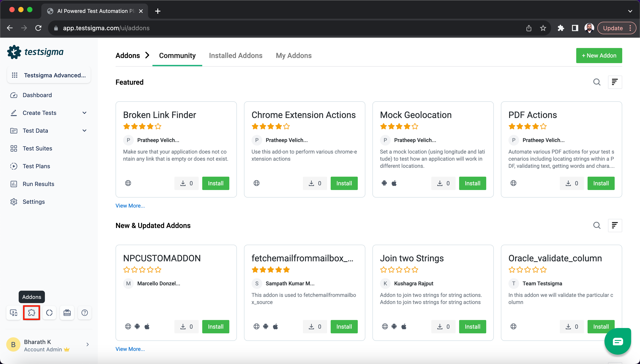Image resolution: width=640 pixels, height=364 pixels.
Task: Install the PDF Actions addon
Action: 601,183
